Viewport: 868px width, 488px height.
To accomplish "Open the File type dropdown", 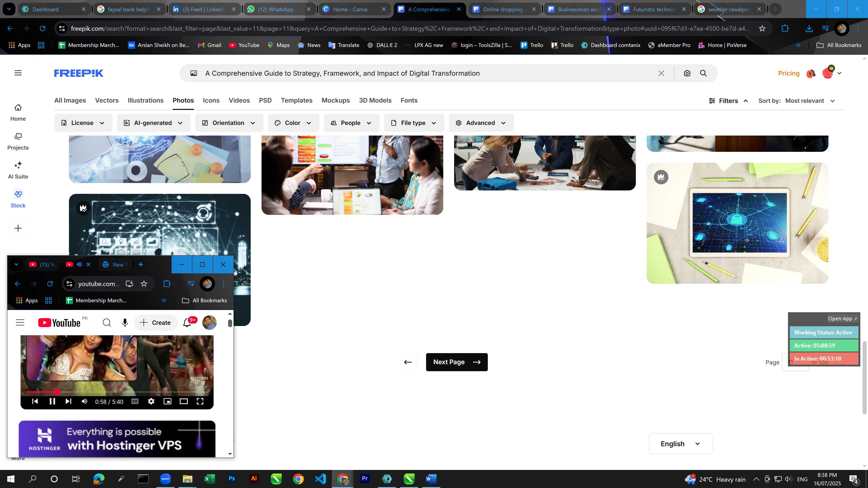I will click(414, 123).
